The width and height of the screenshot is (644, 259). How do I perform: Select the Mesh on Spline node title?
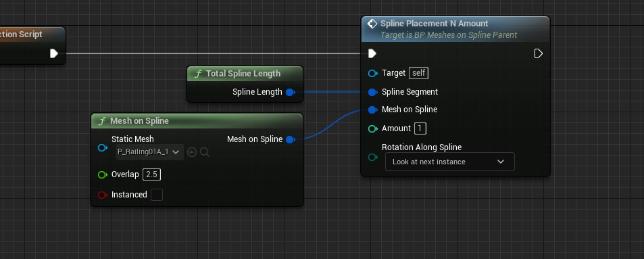pos(140,121)
